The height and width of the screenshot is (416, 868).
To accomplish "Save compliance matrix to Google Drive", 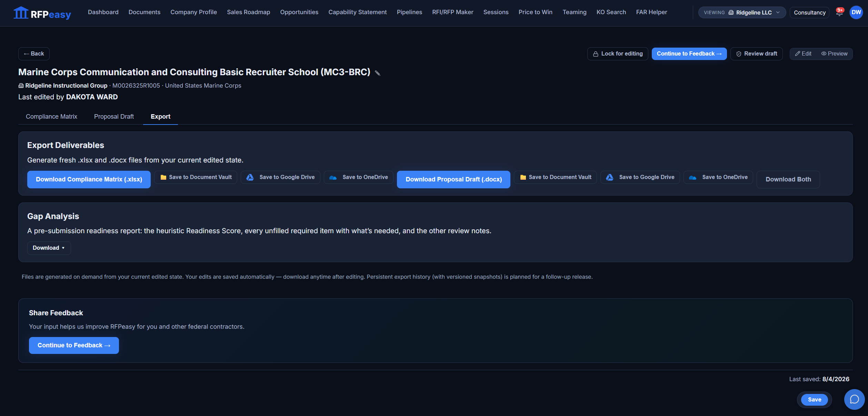I will 280,177.
